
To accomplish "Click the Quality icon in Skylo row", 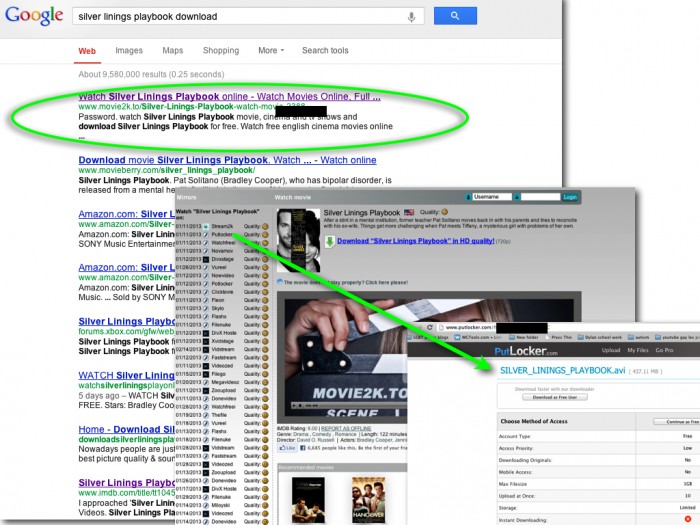I will (x=265, y=308).
